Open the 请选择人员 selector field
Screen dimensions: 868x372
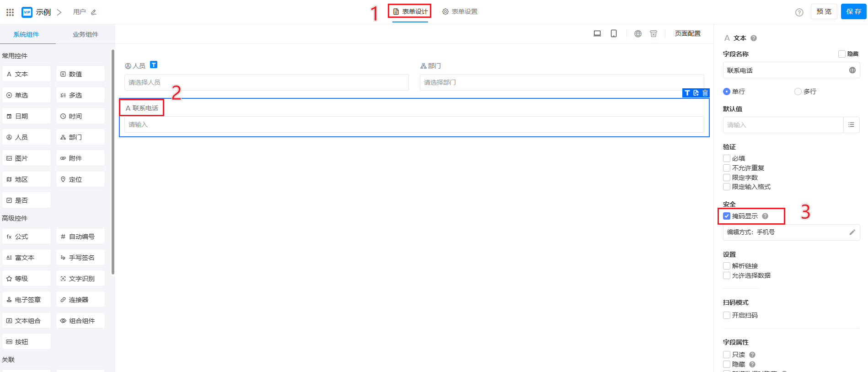266,82
